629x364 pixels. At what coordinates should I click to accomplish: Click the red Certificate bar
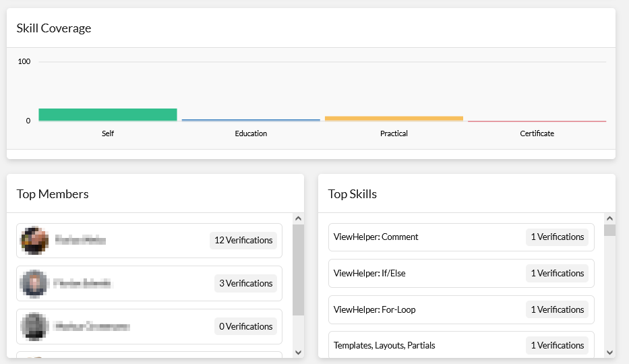coord(537,121)
